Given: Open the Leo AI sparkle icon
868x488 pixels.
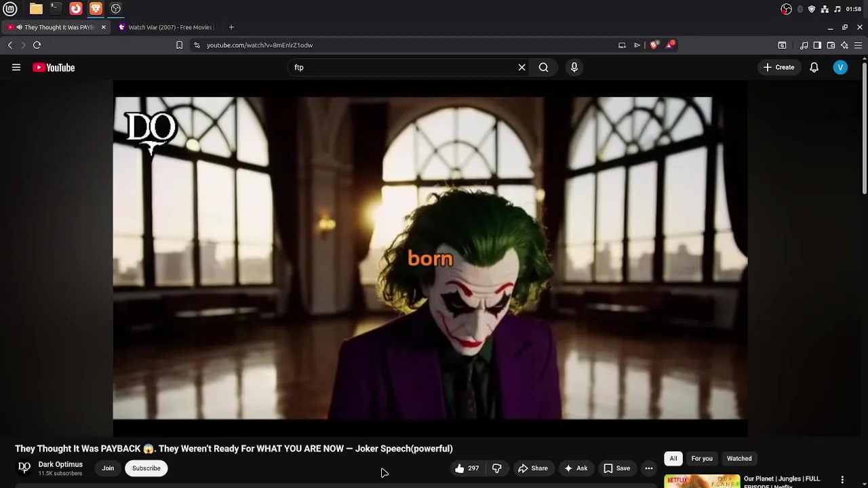Looking at the screenshot, I should pos(844,45).
